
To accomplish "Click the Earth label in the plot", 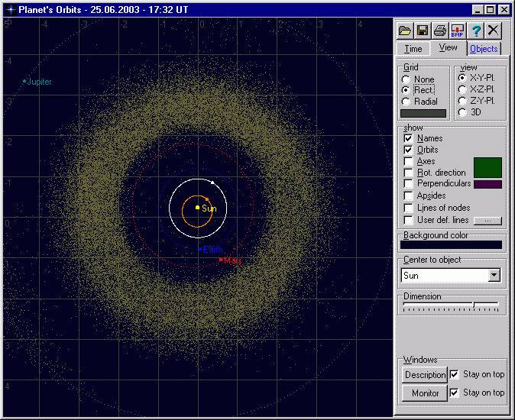I will click(213, 250).
